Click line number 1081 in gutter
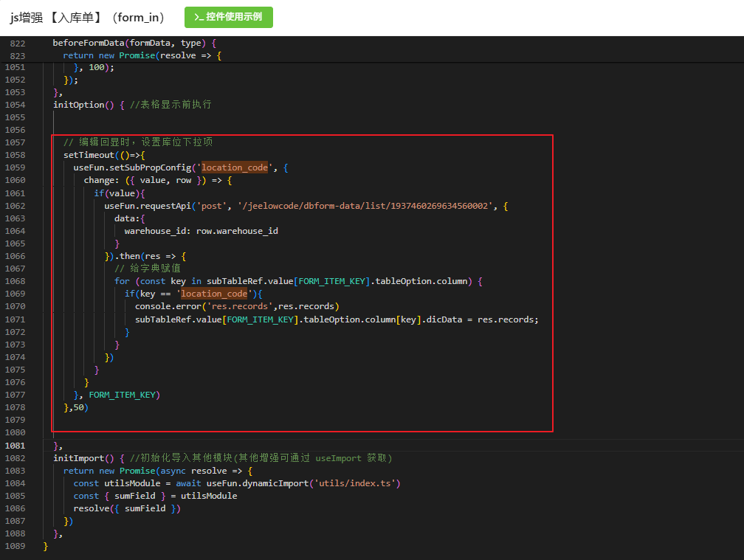This screenshot has width=744, height=560. (x=15, y=446)
